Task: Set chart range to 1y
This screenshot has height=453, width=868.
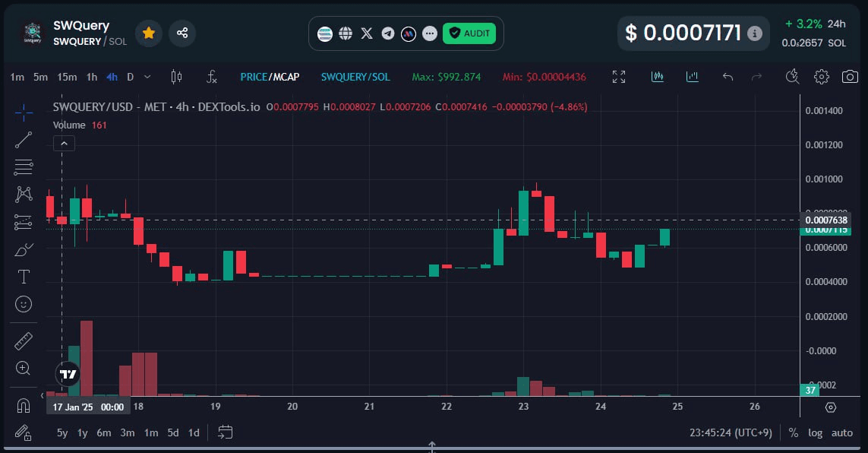Action: click(x=83, y=433)
